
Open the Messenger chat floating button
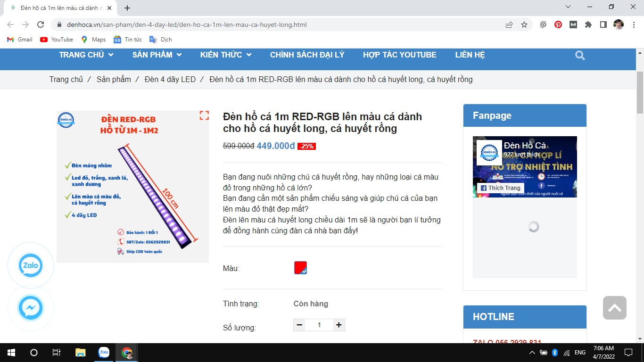point(31,309)
